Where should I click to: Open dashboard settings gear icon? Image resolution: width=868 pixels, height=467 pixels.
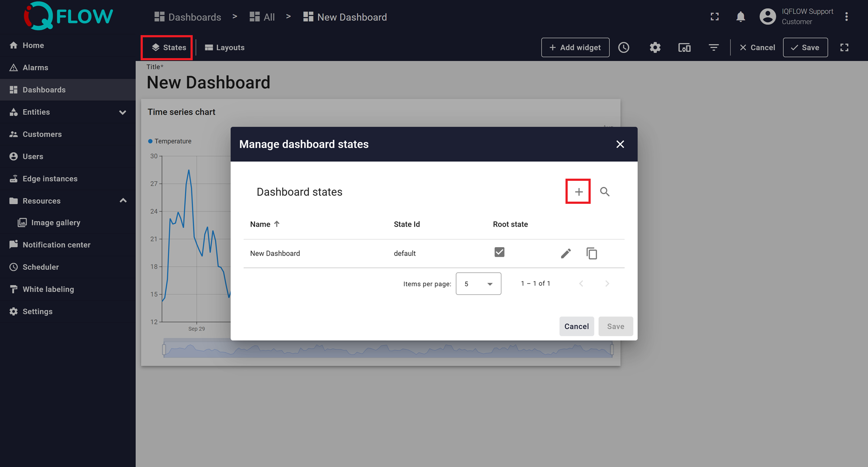click(x=655, y=48)
